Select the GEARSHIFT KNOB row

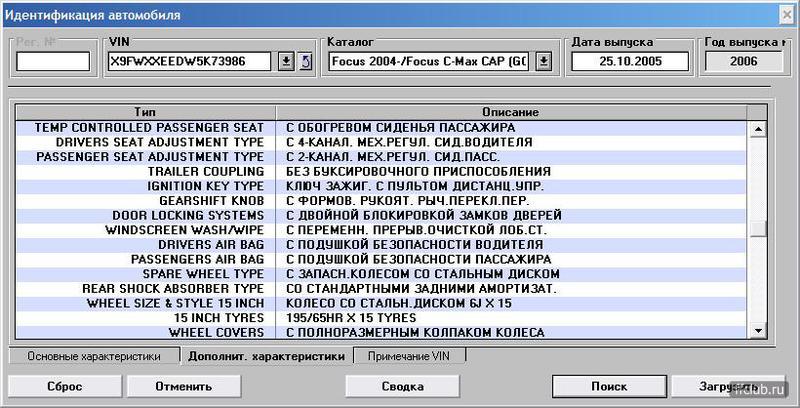click(383, 201)
